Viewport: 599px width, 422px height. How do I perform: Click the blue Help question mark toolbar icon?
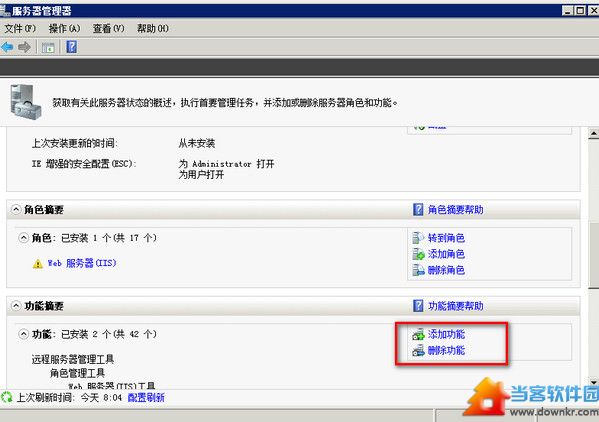[x=71, y=47]
